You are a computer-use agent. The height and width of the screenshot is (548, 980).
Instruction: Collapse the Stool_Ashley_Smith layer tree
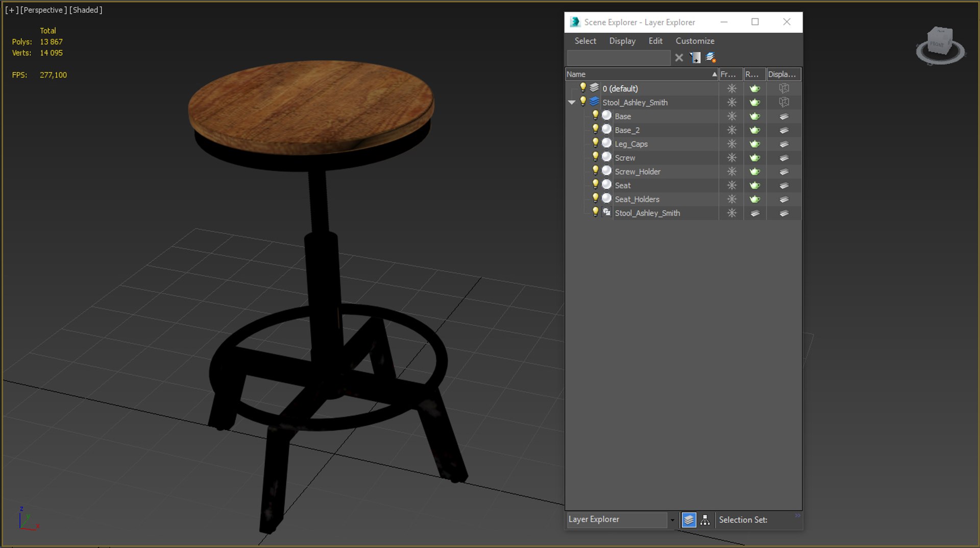tap(572, 102)
